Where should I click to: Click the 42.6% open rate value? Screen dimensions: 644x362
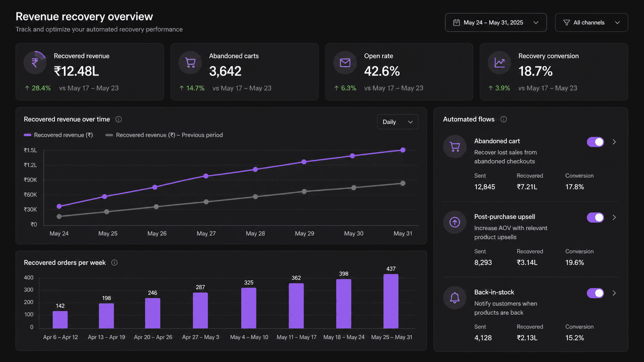(x=382, y=72)
